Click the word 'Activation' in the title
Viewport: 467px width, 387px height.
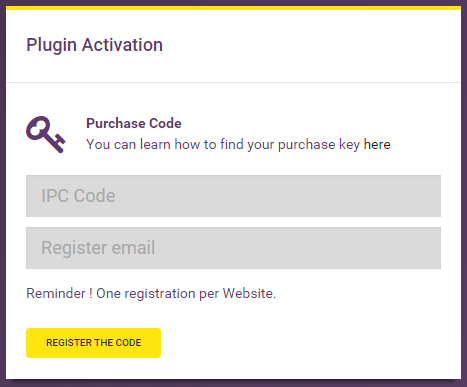pos(122,45)
